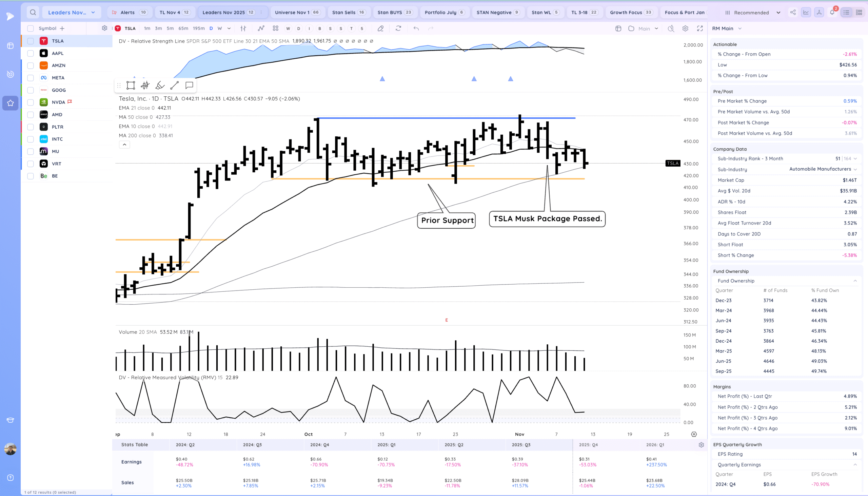The width and height of the screenshot is (868, 496).
Task: Open the indicators icon in chart toolbar
Action: point(261,28)
